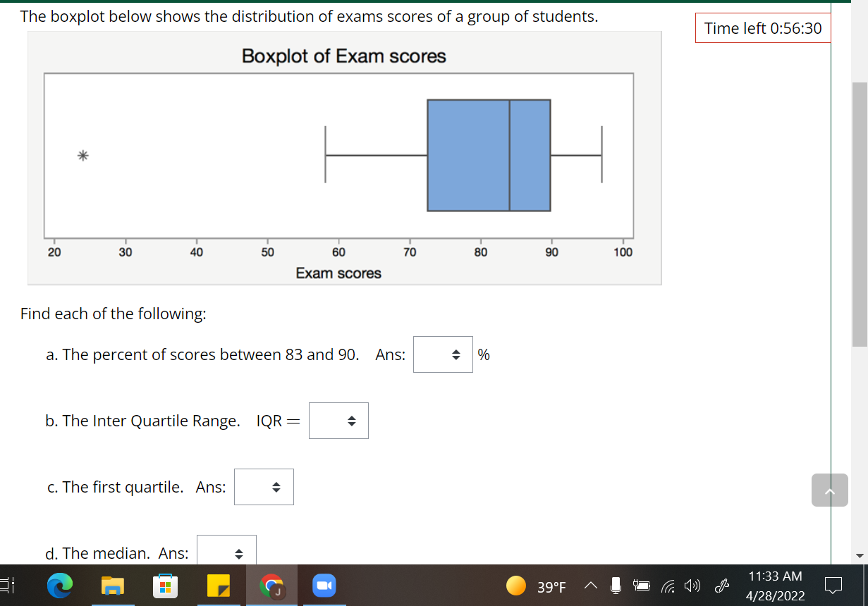
Task: Click axis tick label 30
Action: click(x=125, y=252)
